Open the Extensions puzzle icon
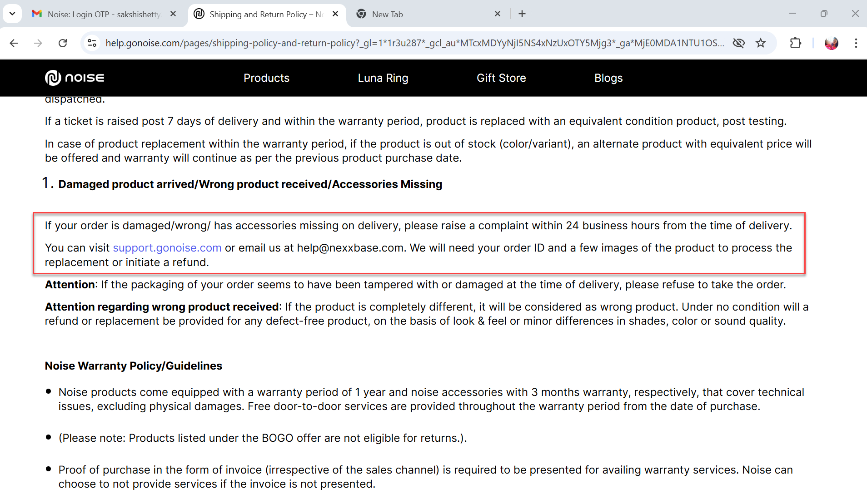Viewport: 867px width, 504px height. click(x=795, y=43)
